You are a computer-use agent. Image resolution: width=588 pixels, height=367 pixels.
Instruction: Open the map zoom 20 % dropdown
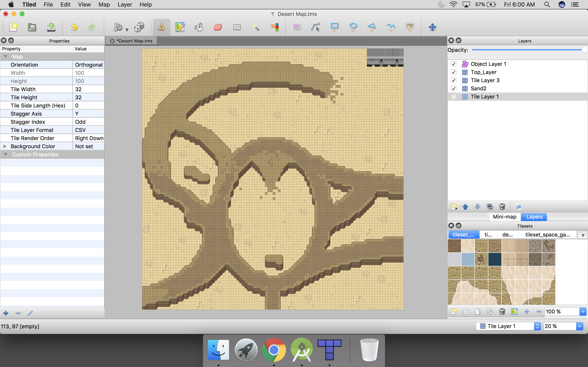(x=579, y=326)
